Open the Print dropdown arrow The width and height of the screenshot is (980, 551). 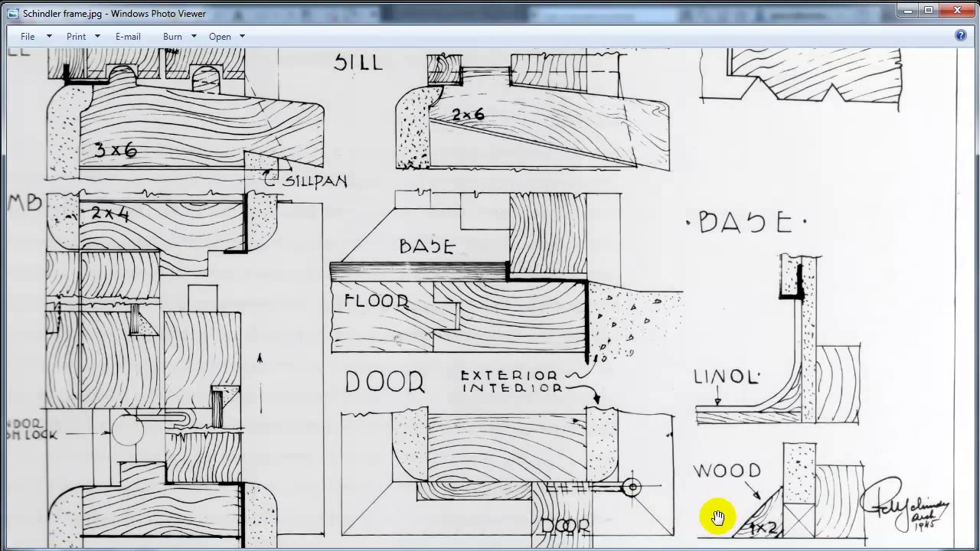[x=97, y=36]
